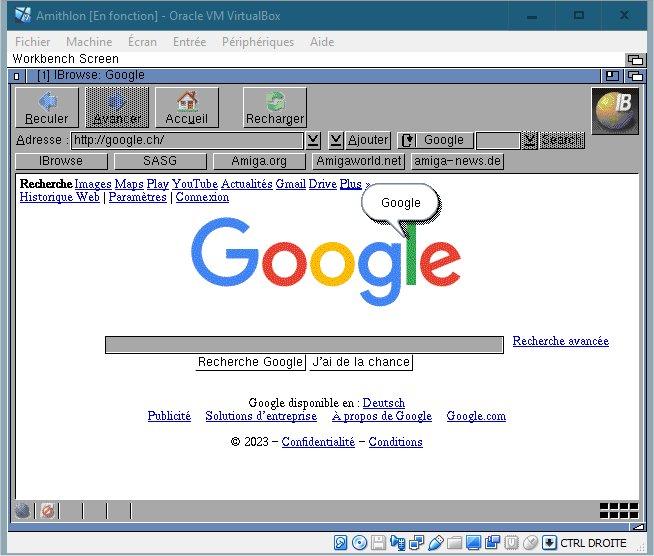Click the address field with http://google.ch/
This screenshot has width=654, height=556.
[187, 140]
